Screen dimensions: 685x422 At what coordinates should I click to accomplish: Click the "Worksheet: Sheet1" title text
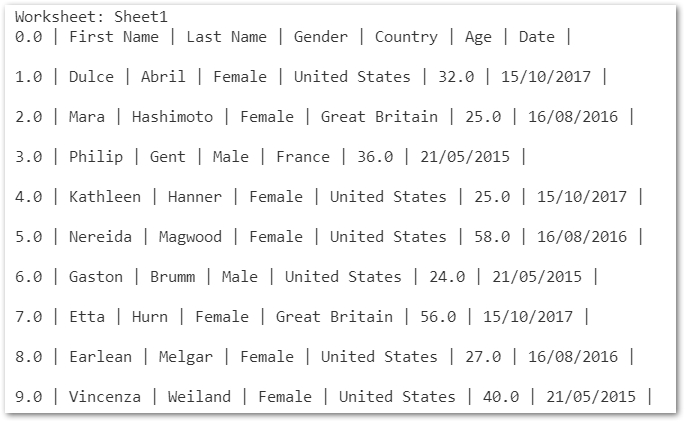tap(91, 17)
